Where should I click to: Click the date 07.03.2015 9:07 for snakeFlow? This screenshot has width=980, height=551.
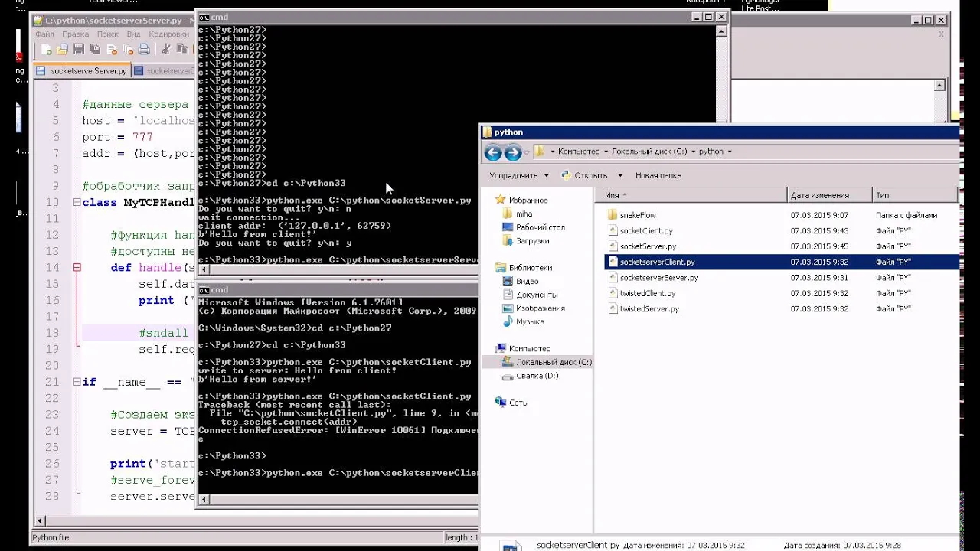pyautogui.click(x=819, y=215)
